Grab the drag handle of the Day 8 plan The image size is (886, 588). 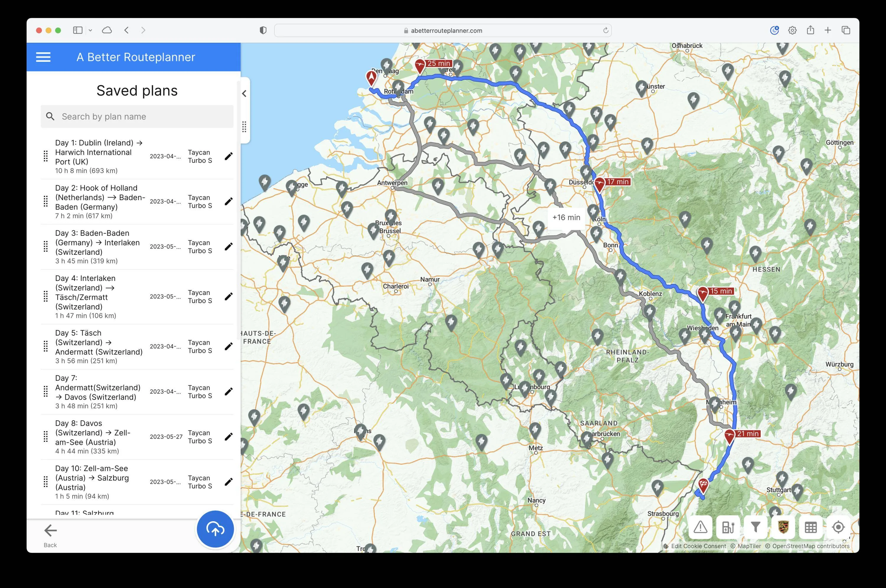[x=46, y=437]
